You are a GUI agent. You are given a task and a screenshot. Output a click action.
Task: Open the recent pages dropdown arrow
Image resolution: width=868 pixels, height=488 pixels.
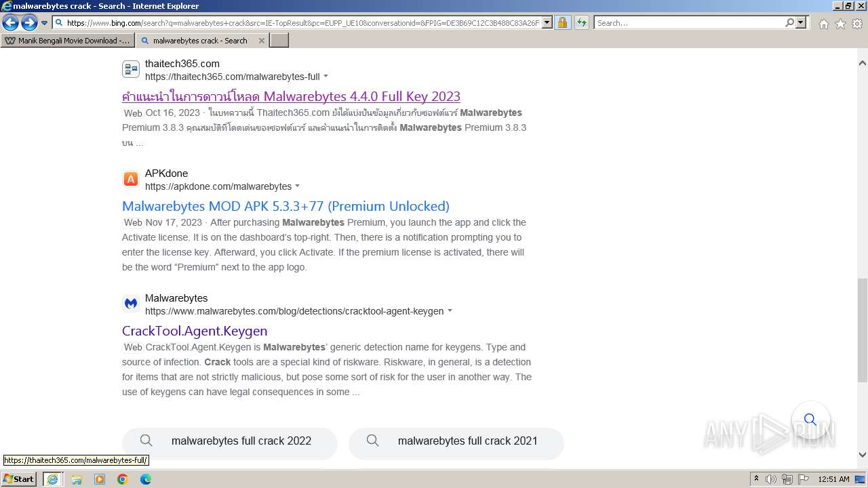coord(45,23)
